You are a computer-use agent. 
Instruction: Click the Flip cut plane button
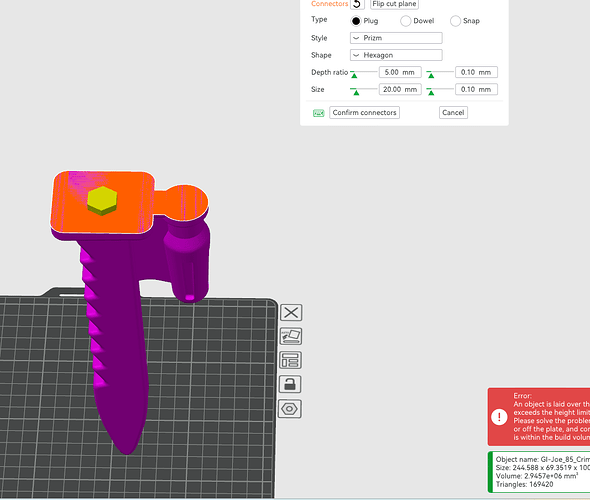pyautogui.click(x=394, y=4)
